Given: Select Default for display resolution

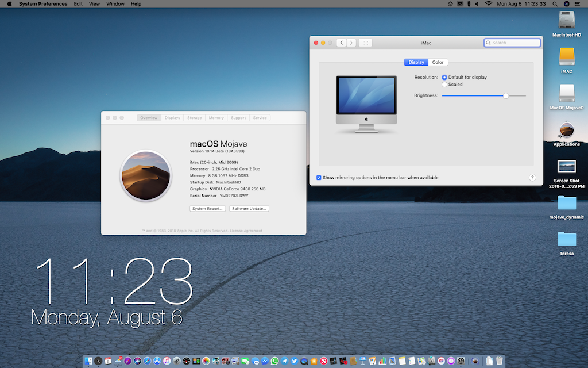Looking at the screenshot, I should [x=444, y=78].
